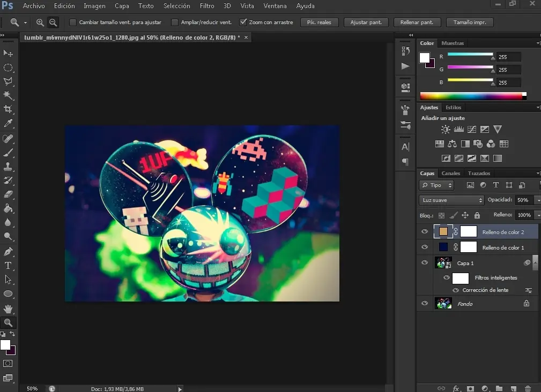Screen dimensions: 541x392
Task: Switch to the Canales tab
Action: coord(450,174)
